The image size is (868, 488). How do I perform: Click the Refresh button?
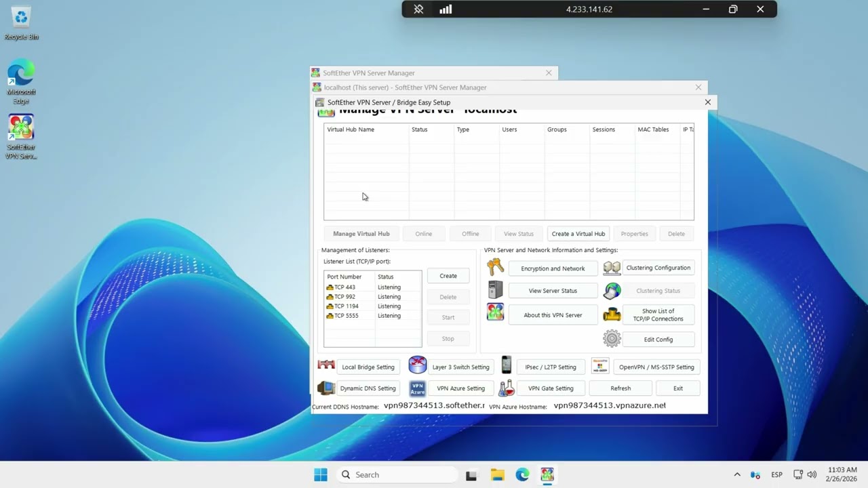pos(620,388)
